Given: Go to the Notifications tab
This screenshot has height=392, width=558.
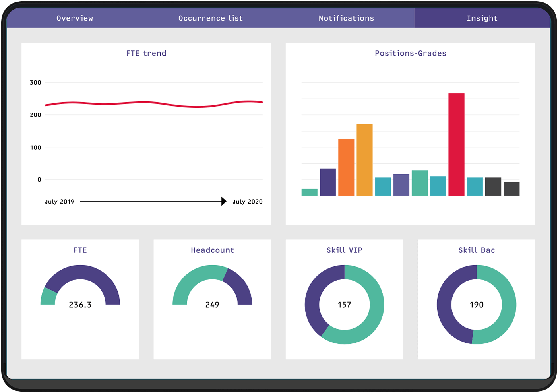Looking at the screenshot, I should point(346,18).
